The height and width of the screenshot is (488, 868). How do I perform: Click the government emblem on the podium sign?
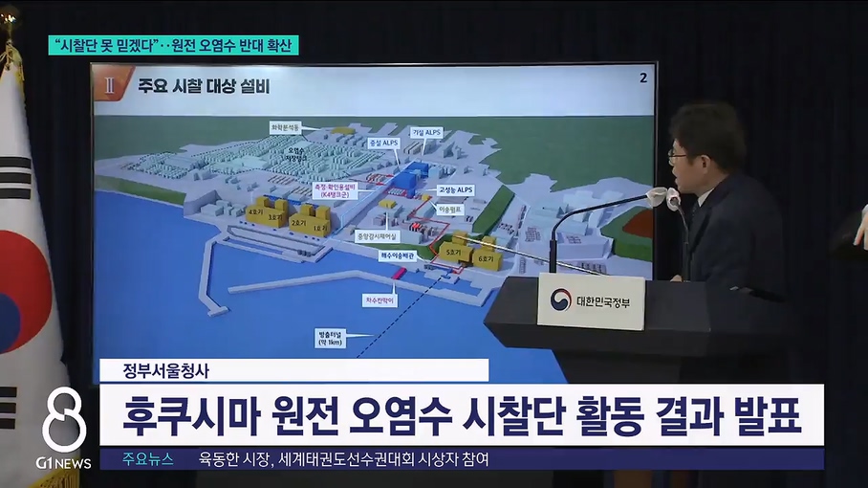[x=560, y=300]
